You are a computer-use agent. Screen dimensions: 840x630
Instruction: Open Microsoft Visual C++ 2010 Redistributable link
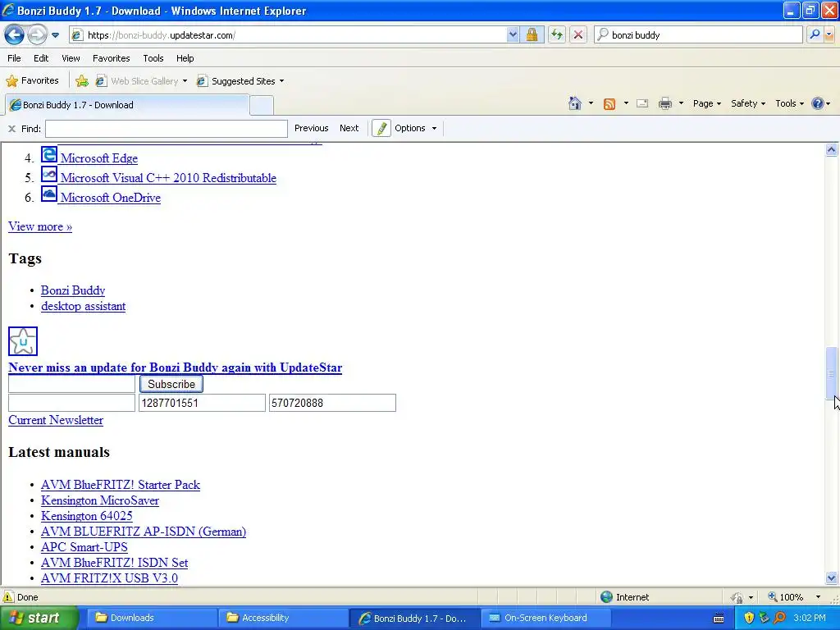point(168,178)
